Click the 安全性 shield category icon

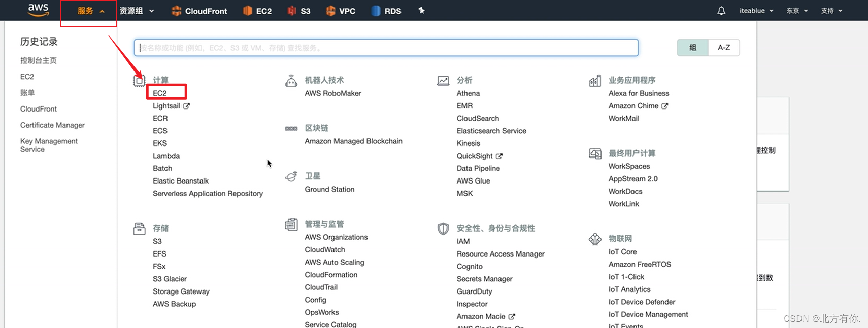point(443,229)
